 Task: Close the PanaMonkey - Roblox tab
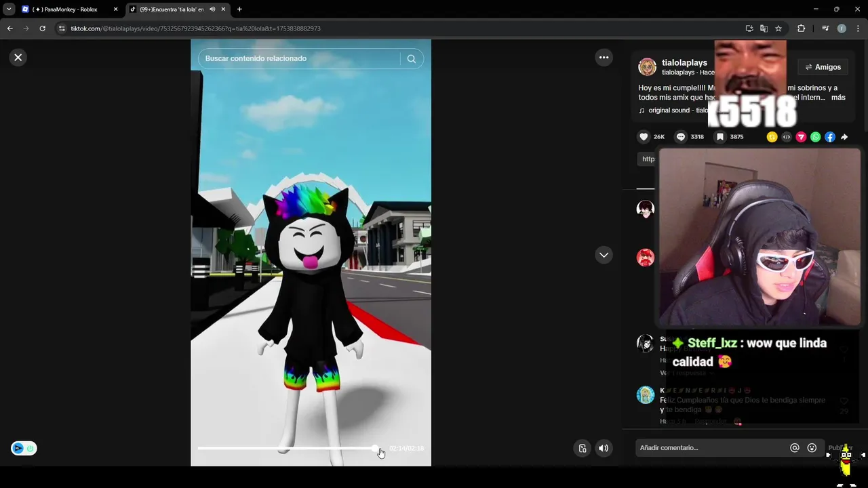pos(115,9)
